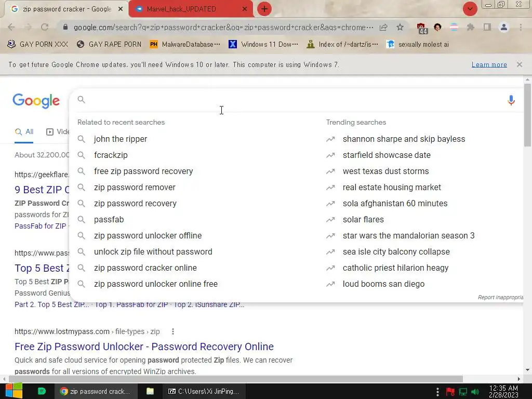
Task: Toggle the browser side panel icon
Action: point(487,27)
